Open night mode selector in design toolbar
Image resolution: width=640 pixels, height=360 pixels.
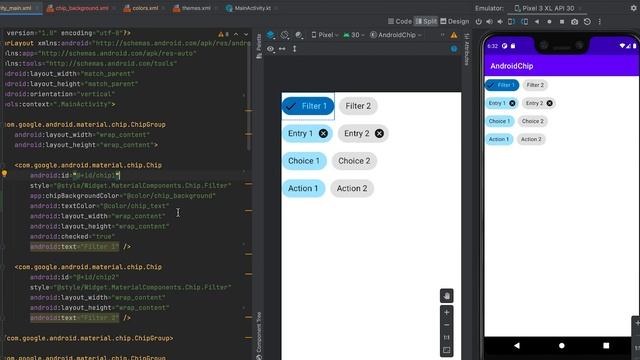click(299, 36)
